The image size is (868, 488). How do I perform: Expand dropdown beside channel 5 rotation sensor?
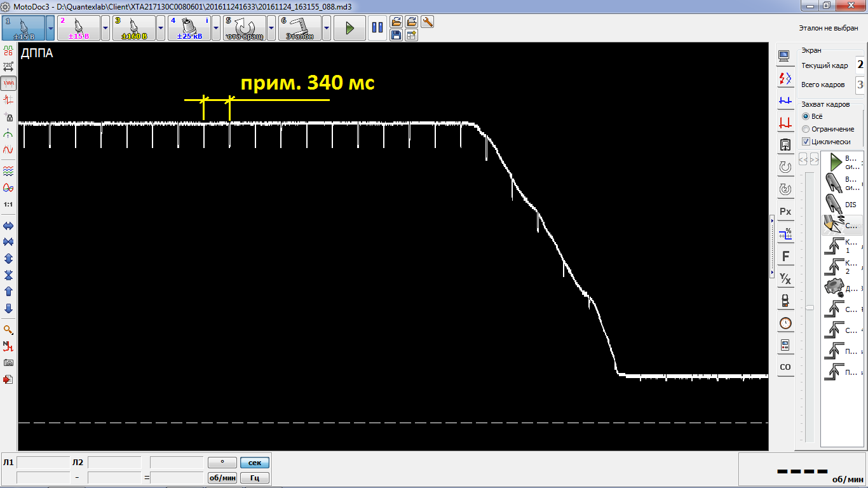point(271,28)
